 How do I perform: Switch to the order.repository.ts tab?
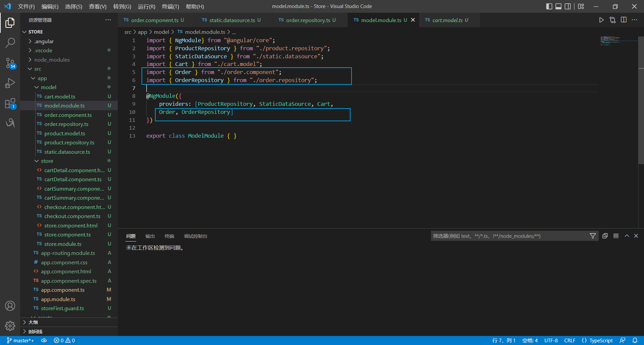click(308, 20)
